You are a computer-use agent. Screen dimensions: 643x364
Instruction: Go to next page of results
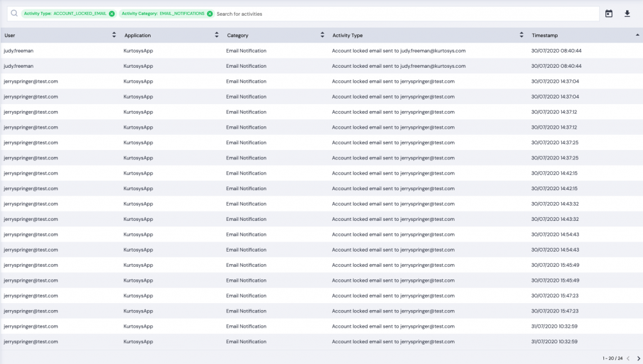click(x=638, y=358)
